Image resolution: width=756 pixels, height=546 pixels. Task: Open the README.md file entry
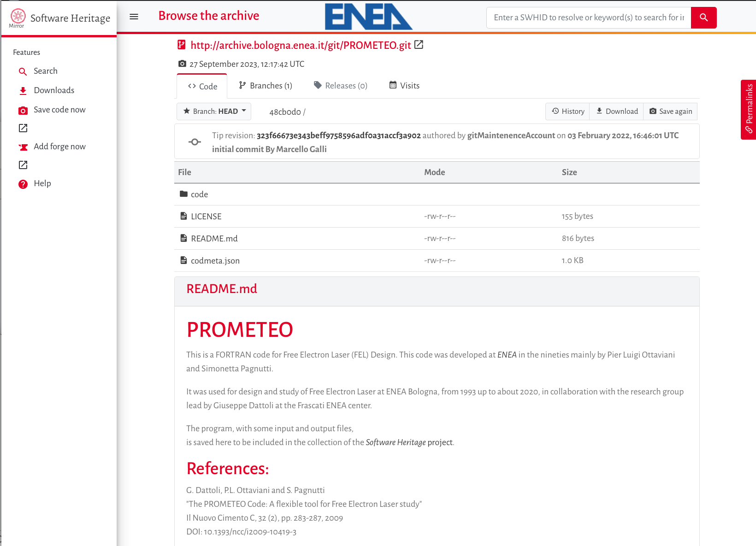[214, 238]
